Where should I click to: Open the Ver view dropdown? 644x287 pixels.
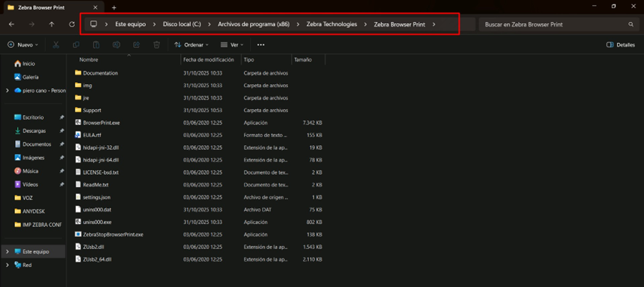233,45
